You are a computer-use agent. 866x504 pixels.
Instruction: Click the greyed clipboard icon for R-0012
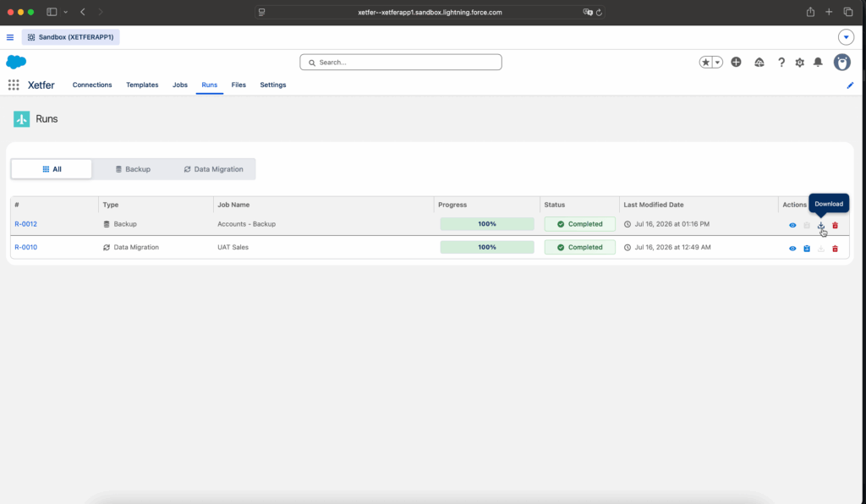point(807,225)
